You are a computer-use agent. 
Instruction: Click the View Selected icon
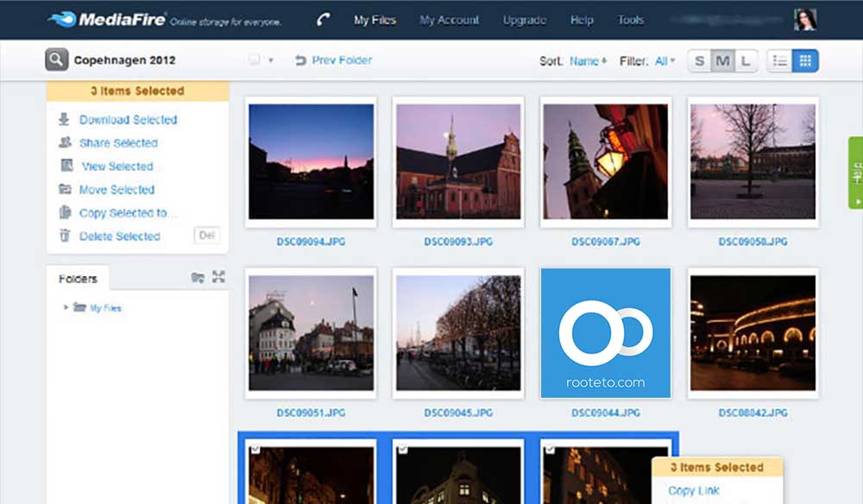66,166
